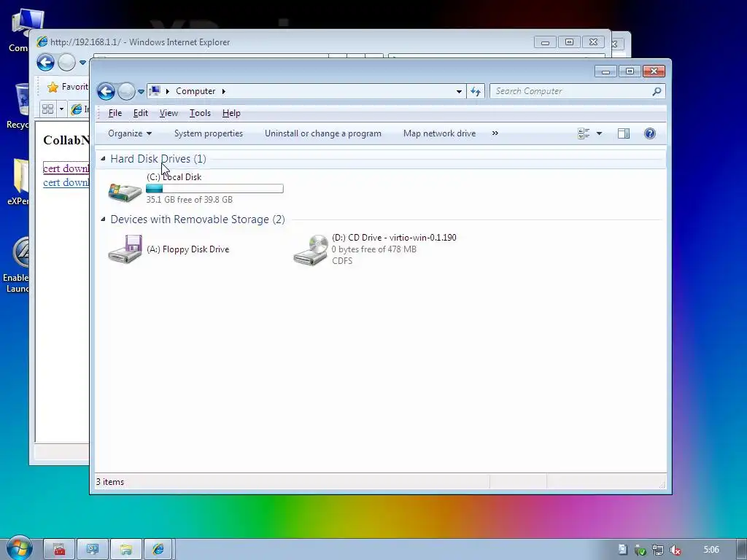Screen dimensions: 747x560
Task: Maximize the Computer Explorer window
Action: pyautogui.click(x=630, y=71)
